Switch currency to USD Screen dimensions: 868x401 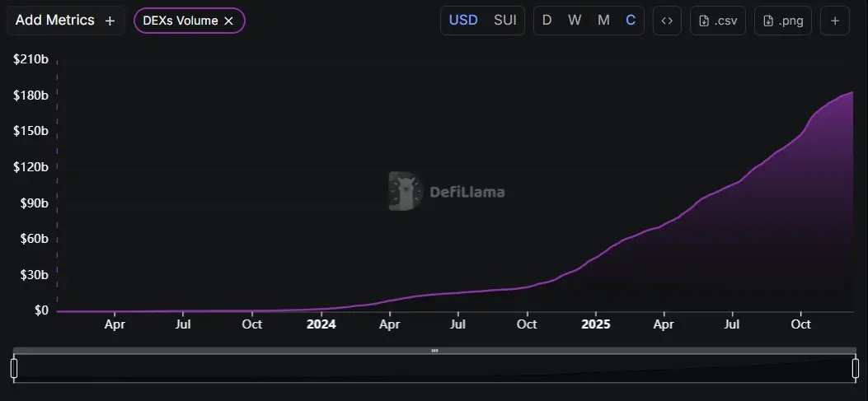click(x=462, y=21)
